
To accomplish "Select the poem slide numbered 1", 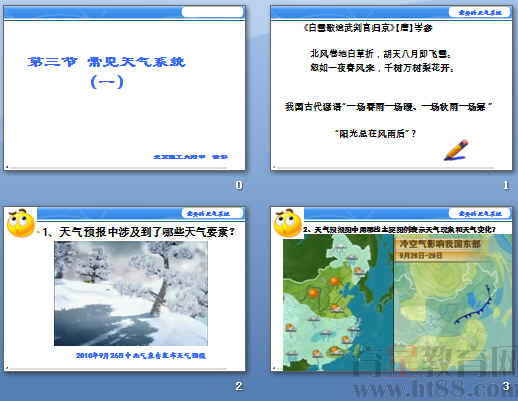I will tap(391, 88).
